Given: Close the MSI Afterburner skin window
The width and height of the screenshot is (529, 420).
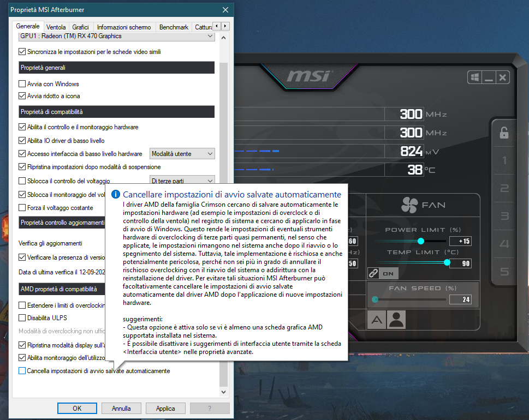Looking at the screenshot, I should point(502,77).
